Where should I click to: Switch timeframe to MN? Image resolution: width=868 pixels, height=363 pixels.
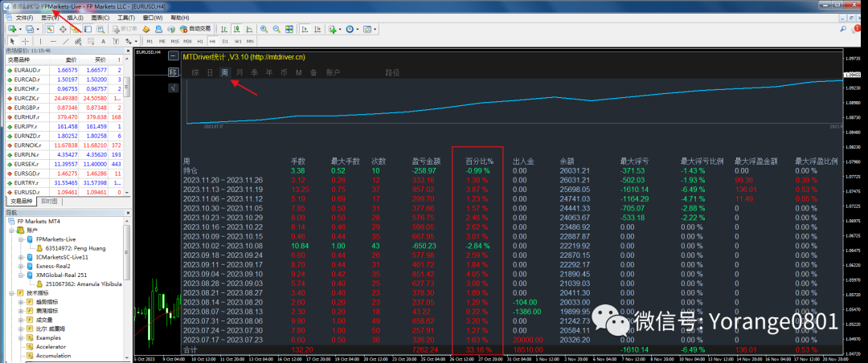coord(250,41)
